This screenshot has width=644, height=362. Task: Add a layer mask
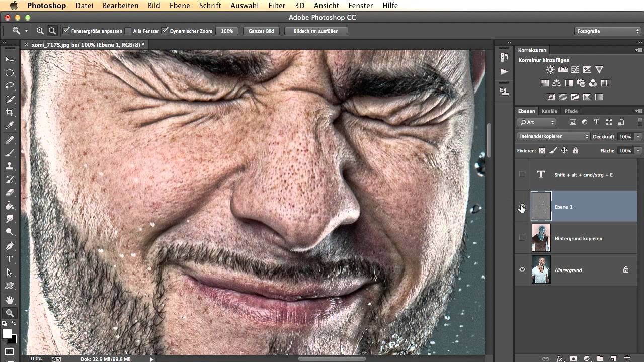pos(573,358)
